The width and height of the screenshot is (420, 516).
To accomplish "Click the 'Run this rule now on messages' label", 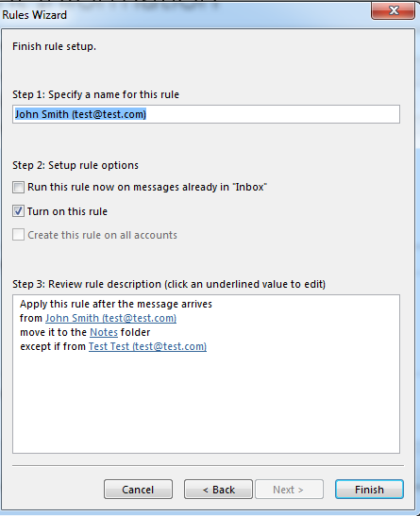I will coord(147,187).
